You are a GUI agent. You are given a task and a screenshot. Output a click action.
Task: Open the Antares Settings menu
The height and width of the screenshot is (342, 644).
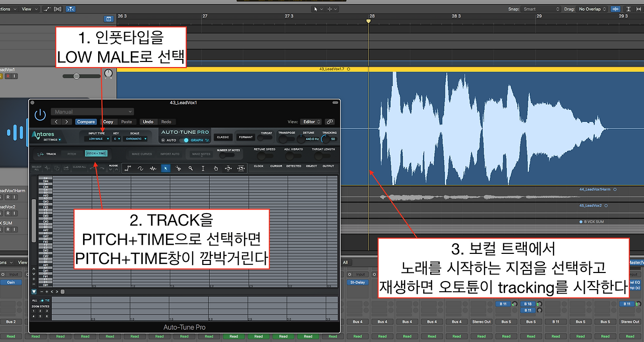52,140
